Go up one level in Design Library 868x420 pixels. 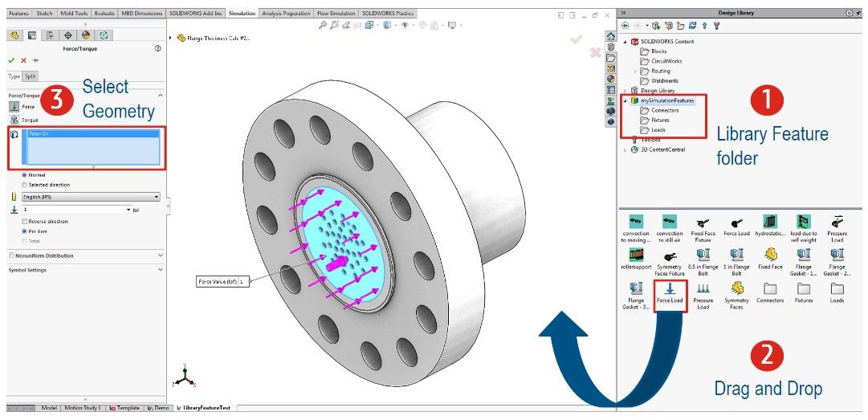[x=704, y=26]
